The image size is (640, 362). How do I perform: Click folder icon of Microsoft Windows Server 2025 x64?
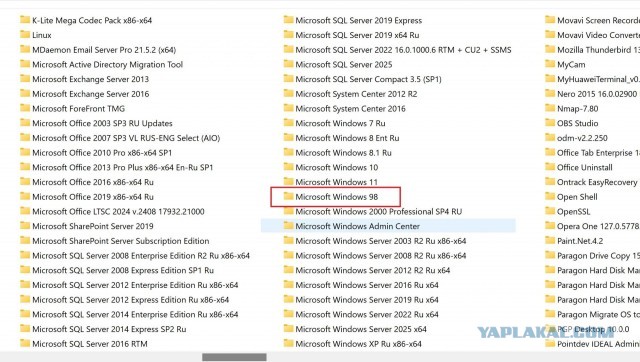[289, 328]
